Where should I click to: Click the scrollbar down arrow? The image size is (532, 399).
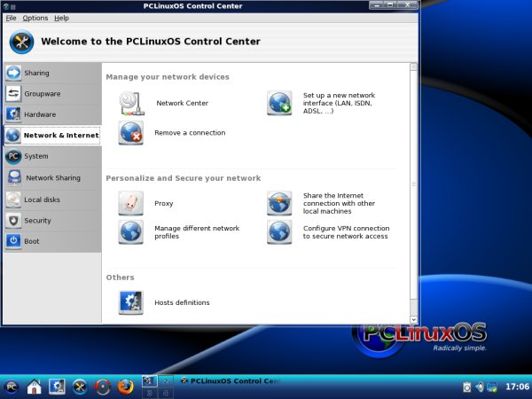(x=413, y=319)
